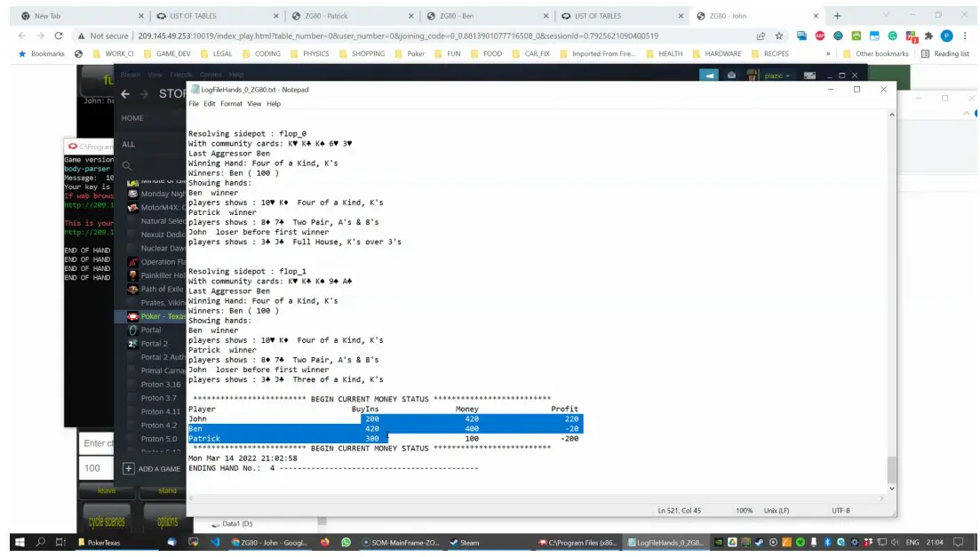Screen dimensions: 980x557
Task: Open the GAME_DEV bookmarks folder
Action: point(166,54)
